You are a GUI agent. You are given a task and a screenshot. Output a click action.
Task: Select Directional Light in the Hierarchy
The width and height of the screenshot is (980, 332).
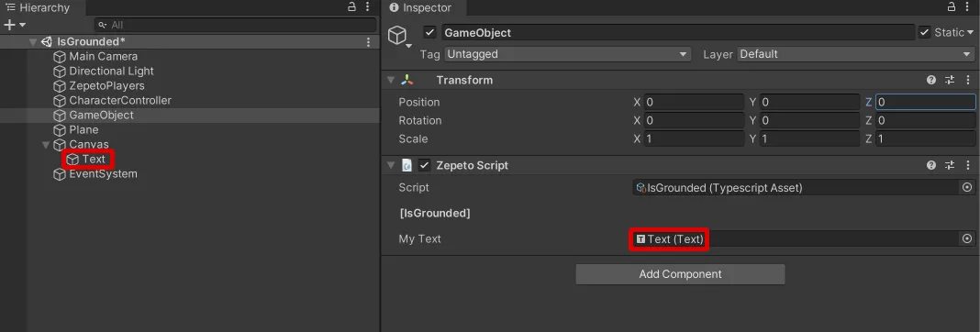[x=111, y=72]
